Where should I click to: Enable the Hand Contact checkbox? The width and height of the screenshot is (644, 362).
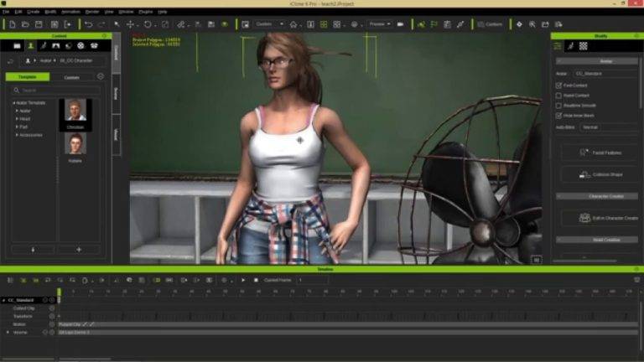558,96
